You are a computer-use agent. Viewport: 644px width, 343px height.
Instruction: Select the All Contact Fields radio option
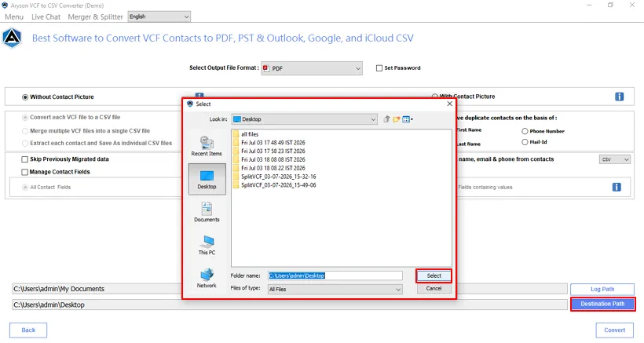click(x=25, y=188)
